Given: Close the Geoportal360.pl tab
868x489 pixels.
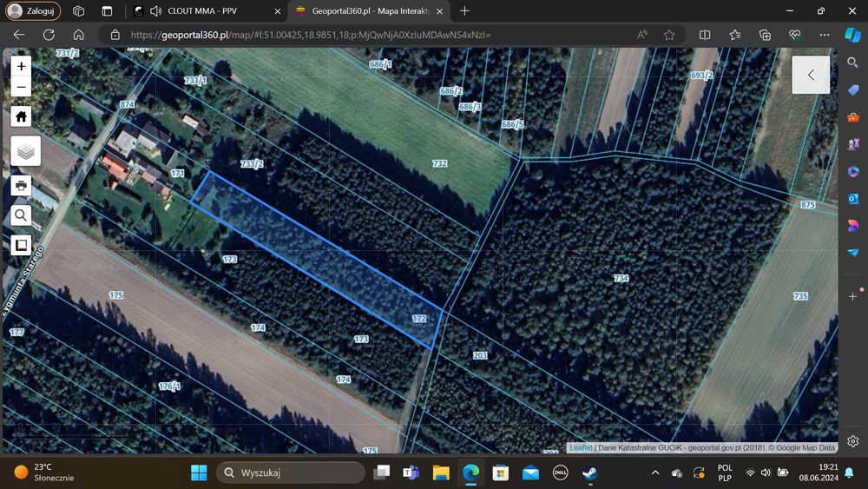Looking at the screenshot, I should pyautogui.click(x=439, y=11).
